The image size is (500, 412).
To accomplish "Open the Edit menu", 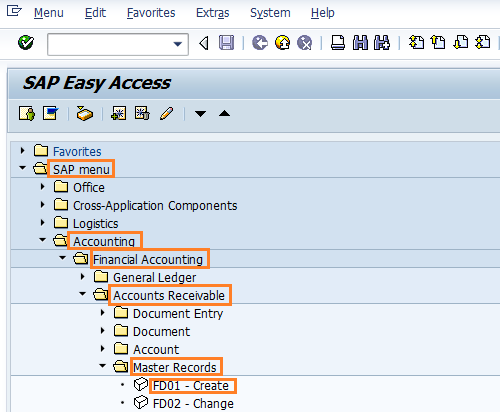I will pos(95,13).
